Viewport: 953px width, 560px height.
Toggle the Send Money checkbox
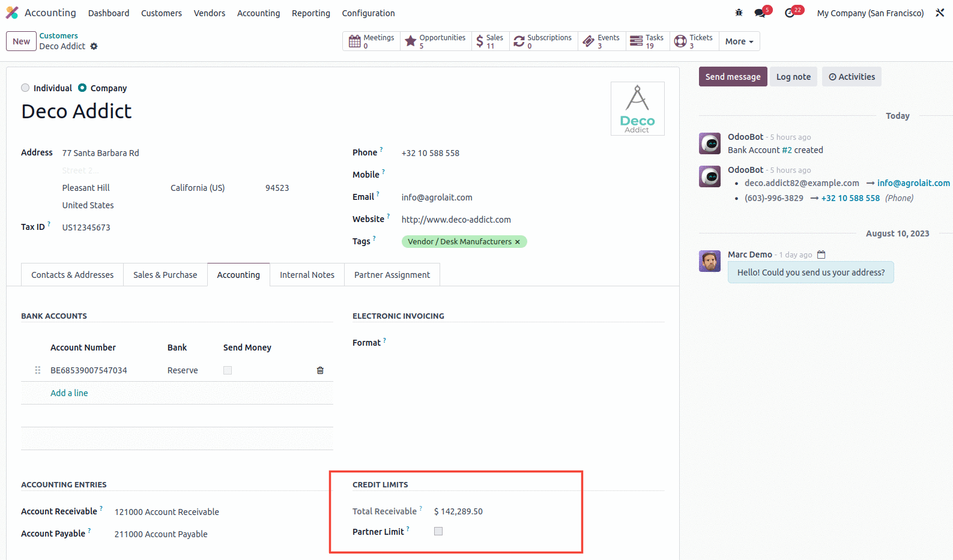228,370
